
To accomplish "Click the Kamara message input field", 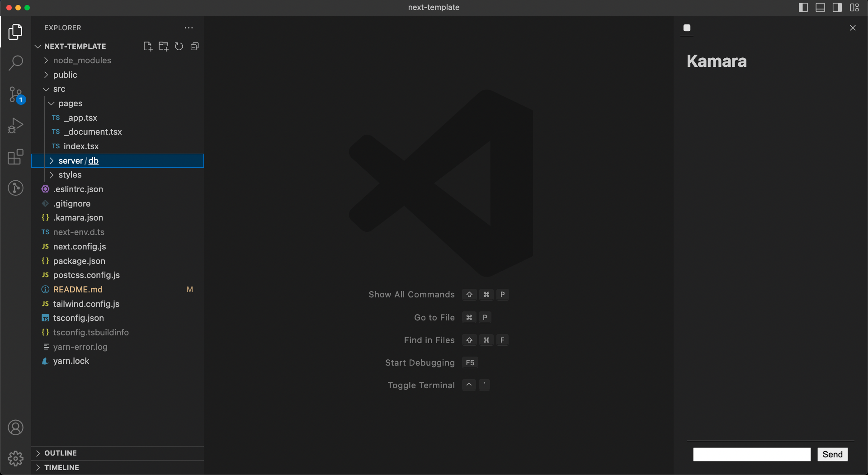I will pyautogui.click(x=752, y=454).
